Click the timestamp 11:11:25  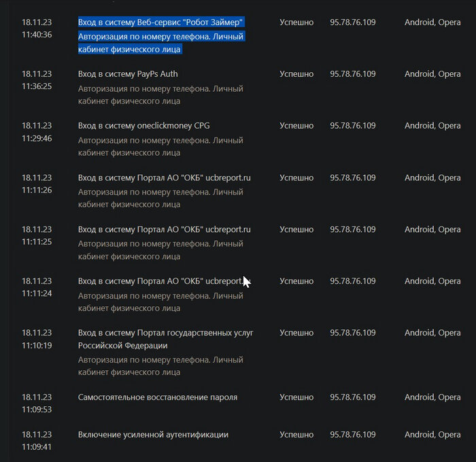(37, 242)
